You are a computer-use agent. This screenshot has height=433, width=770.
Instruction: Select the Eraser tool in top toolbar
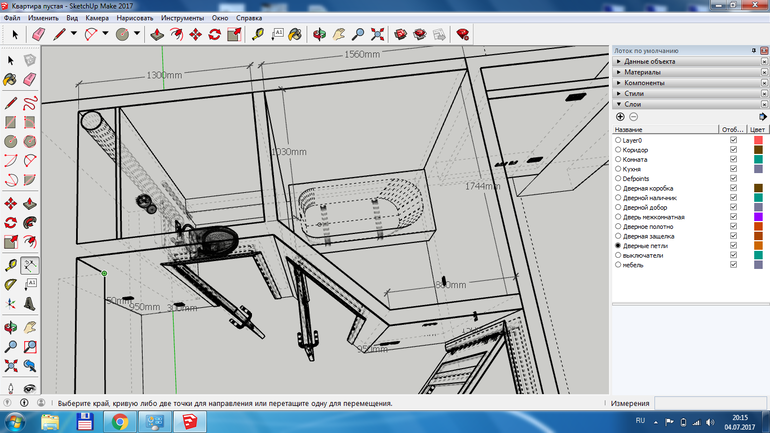click(38, 34)
